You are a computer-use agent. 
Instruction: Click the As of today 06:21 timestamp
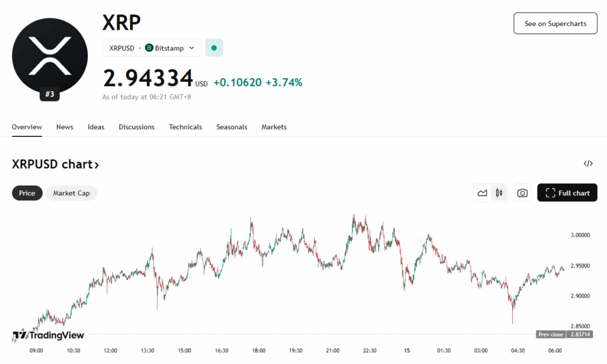tap(147, 97)
